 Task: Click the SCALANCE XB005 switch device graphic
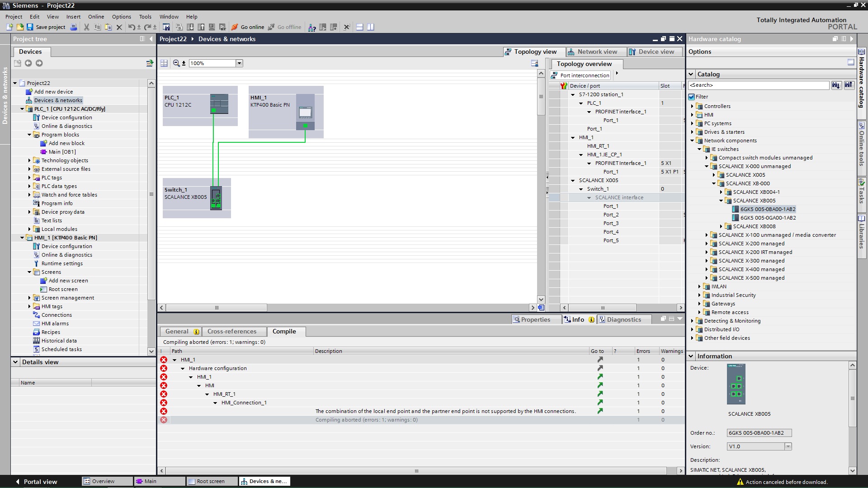point(216,198)
